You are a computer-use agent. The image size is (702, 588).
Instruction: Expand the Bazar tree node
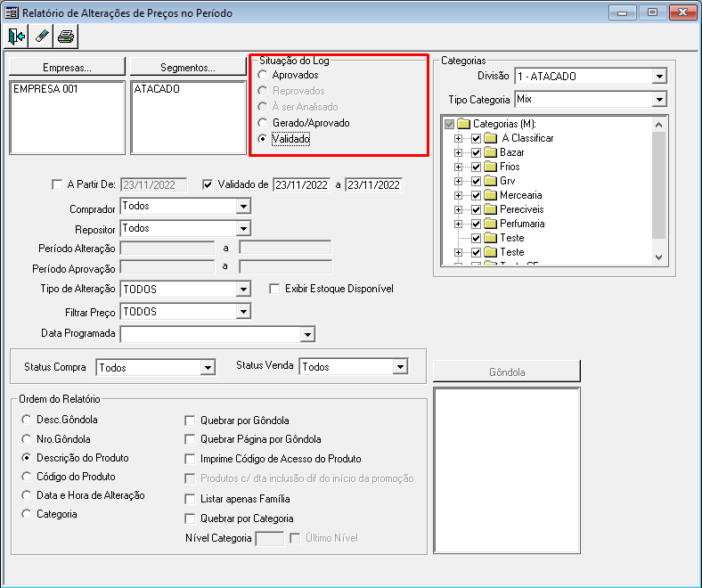click(x=458, y=152)
